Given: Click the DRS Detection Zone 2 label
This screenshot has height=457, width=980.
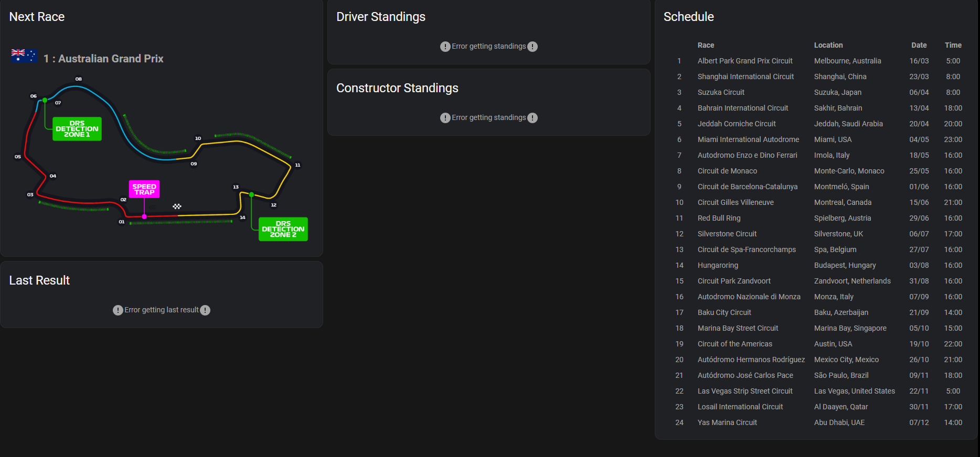Looking at the screenshot, I should pos(283,229).
